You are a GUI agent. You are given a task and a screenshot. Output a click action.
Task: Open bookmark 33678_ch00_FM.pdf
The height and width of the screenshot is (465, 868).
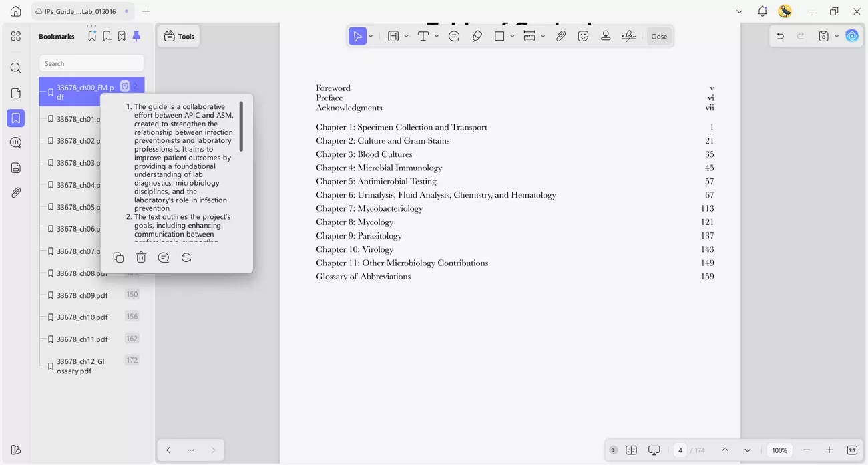(91, 92)
